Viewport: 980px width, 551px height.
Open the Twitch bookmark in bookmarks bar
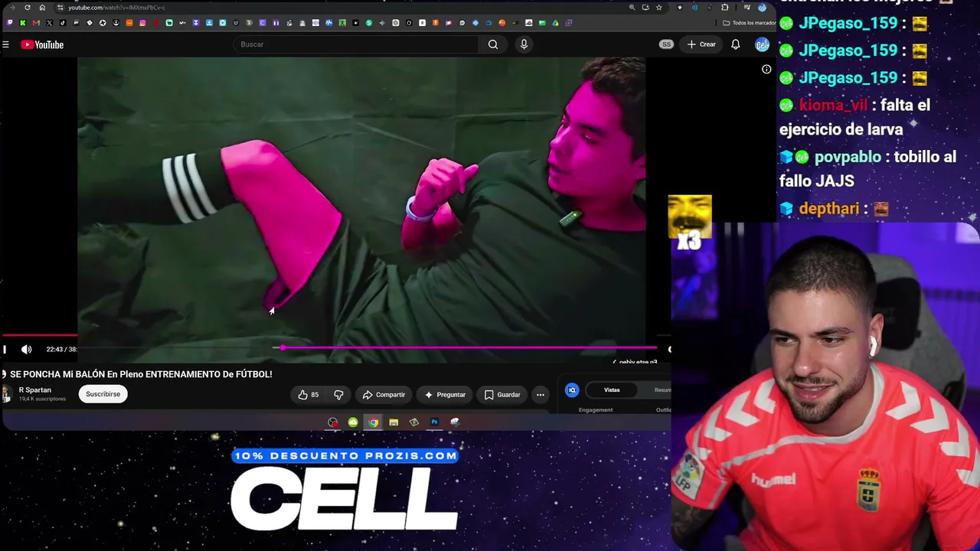point(9,23)
